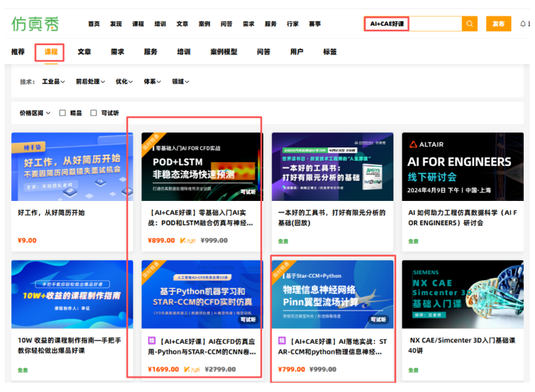This screenshot has height=392, width=535.
Task: Click the orange 发布 button
Action: (499, 24)
